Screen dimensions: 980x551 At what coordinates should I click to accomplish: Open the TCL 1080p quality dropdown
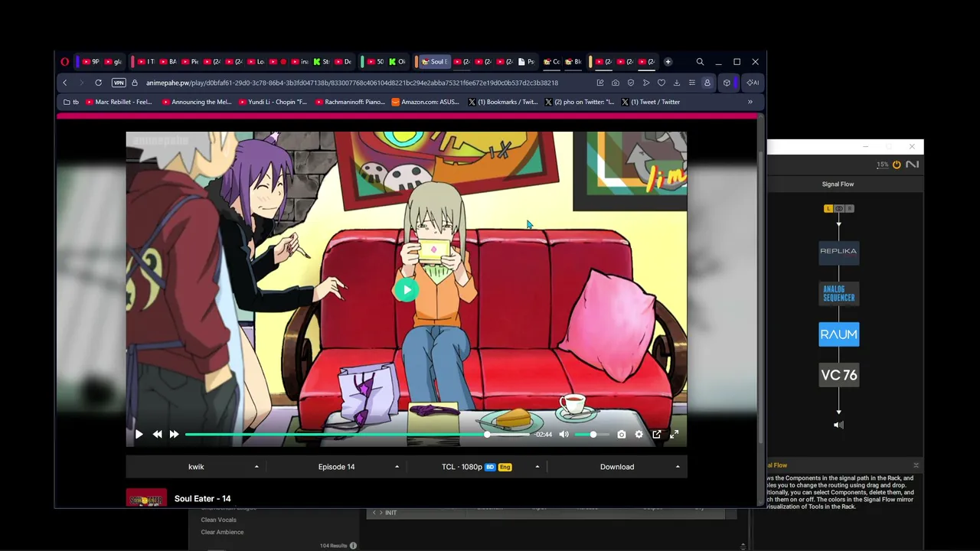click(476, 467)
